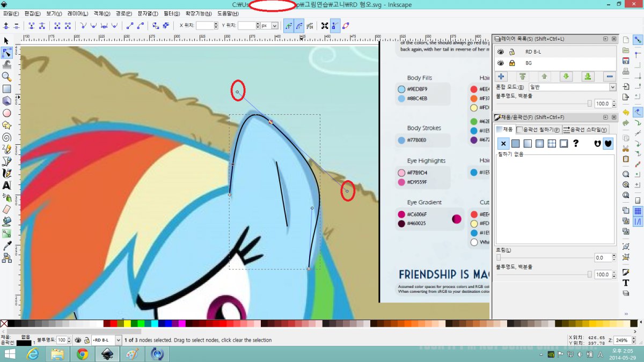The width and height of the screenshot is (644, 362).
Task: Make selected nodes smooth icon
Action: (94, 25)
